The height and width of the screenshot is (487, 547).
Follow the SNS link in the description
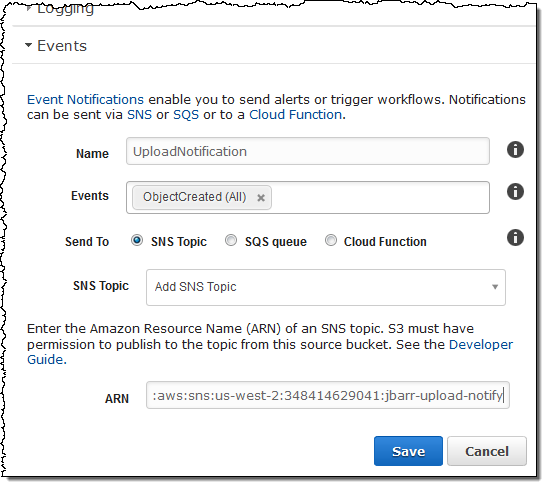[x=139, y=114]
